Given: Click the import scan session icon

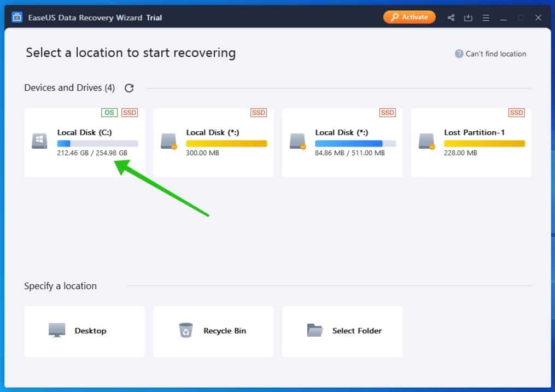Looking at the screenshot, I should (x=468, y=17).
